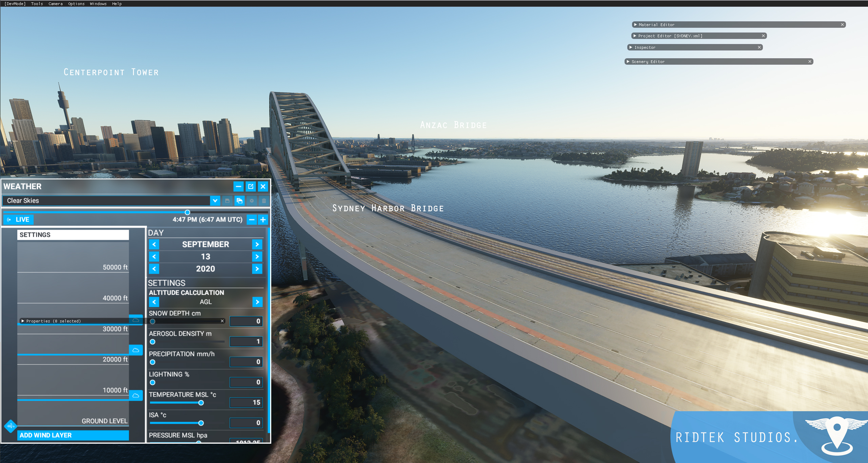Click the ISA slider handle
868x463 pixels.
(201, 423)
